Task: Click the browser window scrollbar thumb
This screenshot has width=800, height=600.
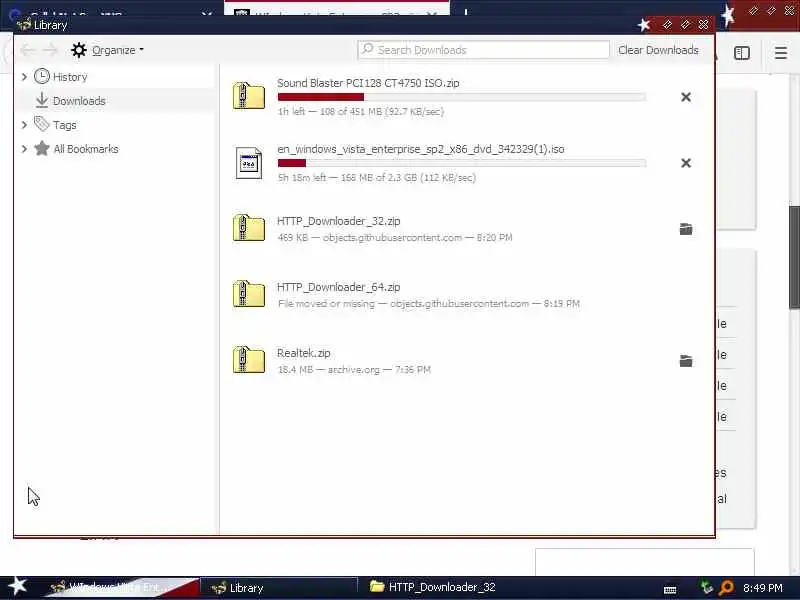Action: (x=794, y=257)
